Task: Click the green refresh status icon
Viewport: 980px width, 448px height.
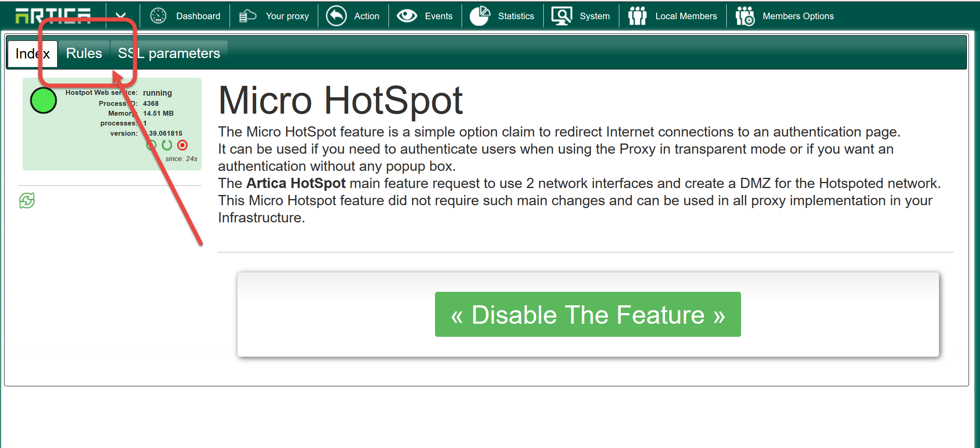Action: 27,200
